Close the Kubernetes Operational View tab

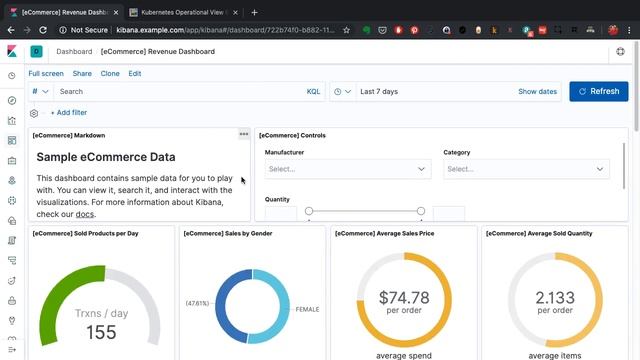coord(235,12)
